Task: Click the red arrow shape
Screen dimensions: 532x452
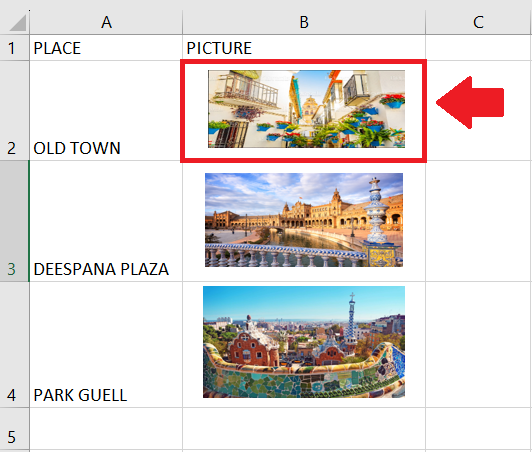Action: (x=470, y=102)
